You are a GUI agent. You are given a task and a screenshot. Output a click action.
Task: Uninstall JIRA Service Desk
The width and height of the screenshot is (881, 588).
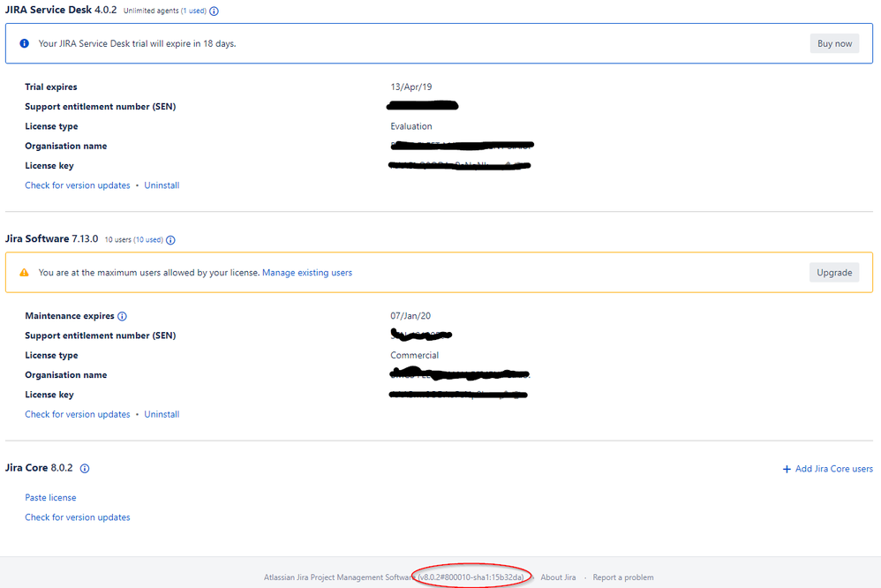(x=162, y=185)
